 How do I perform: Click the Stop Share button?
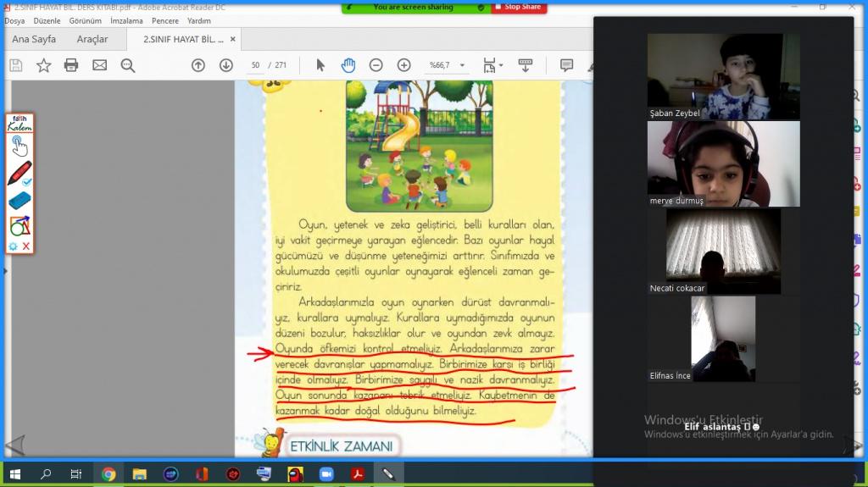(519, 7)
